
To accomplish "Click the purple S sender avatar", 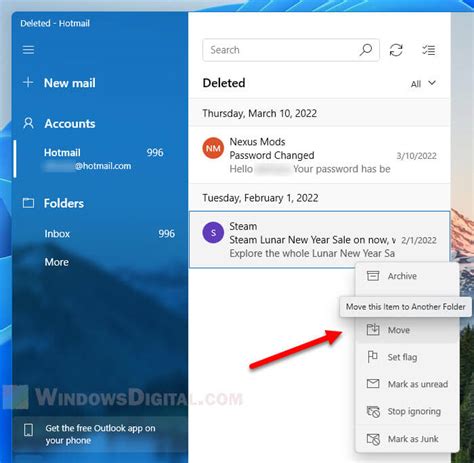I will point(213,233).
